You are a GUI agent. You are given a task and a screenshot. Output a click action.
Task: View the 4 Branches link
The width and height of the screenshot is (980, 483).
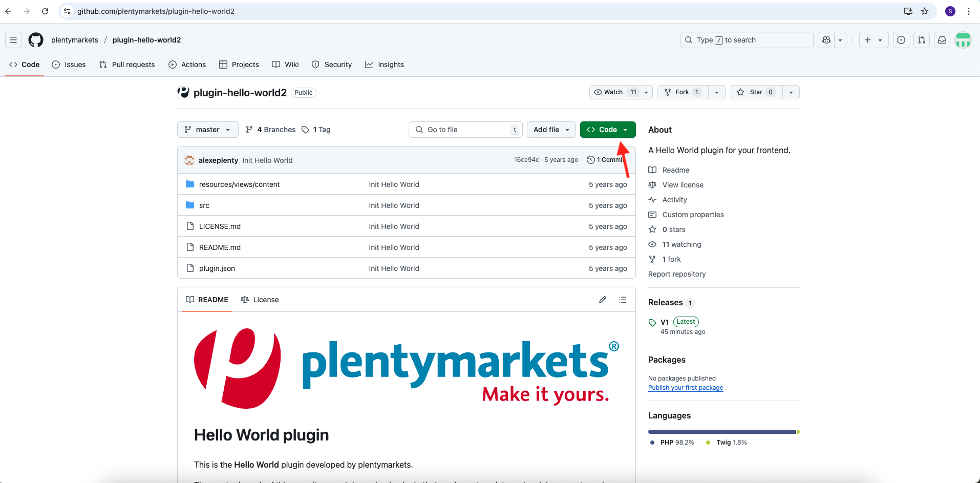pos(271,130)
